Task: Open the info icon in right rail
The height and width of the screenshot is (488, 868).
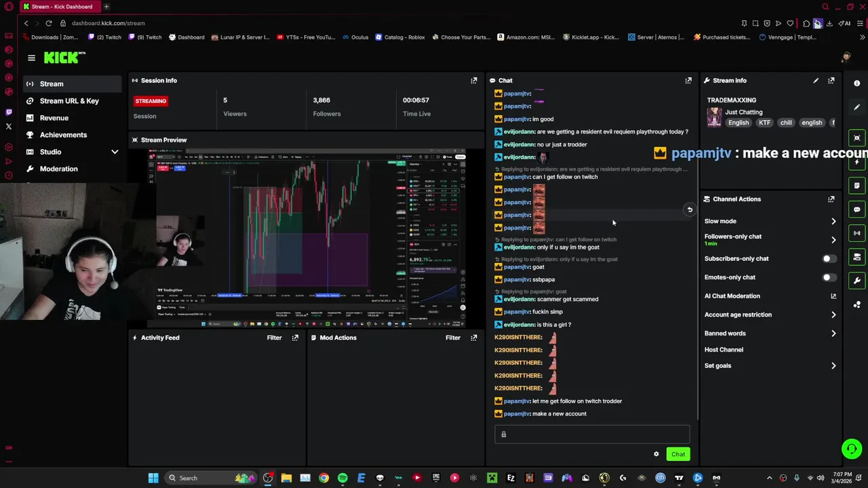Action: click(x=857, y=83)
